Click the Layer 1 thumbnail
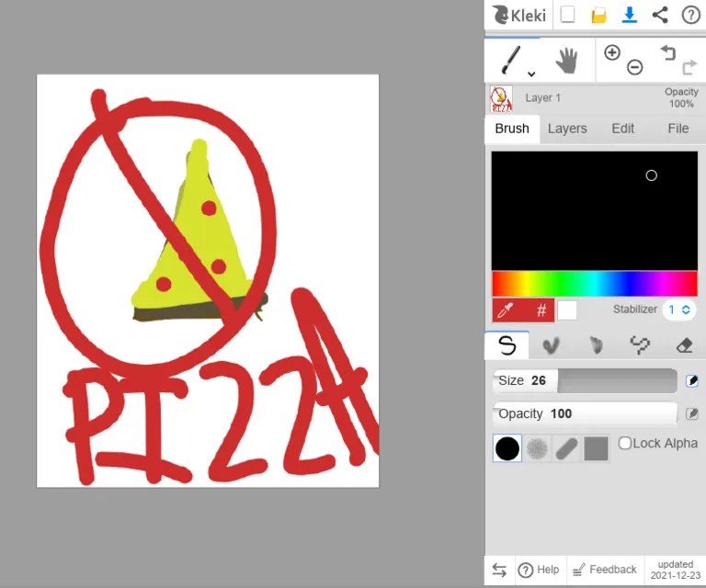Screen dimensions: 706x588 501,98
